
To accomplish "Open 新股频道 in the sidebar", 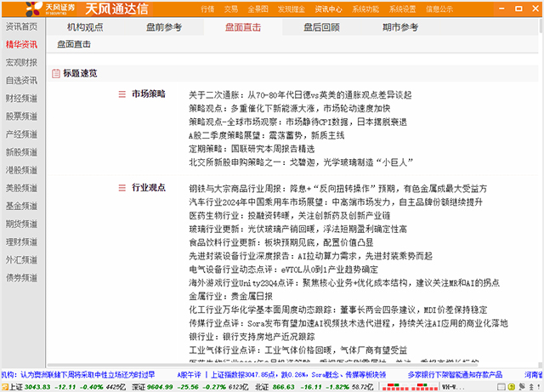I will coord(21,152).
